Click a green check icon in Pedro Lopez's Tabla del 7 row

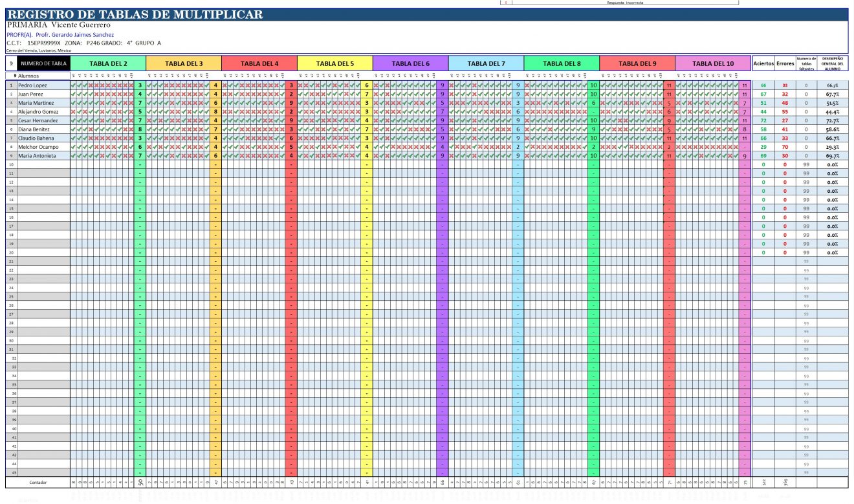(457, 85)
